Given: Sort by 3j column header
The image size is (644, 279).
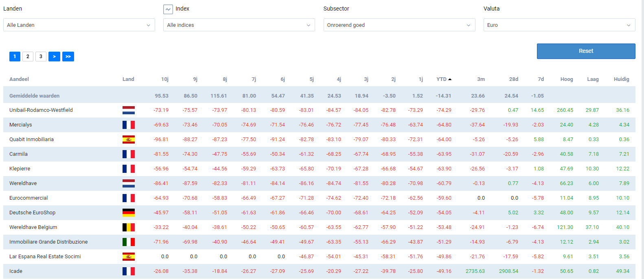Looking at the screenshot, I should [366, 79].
